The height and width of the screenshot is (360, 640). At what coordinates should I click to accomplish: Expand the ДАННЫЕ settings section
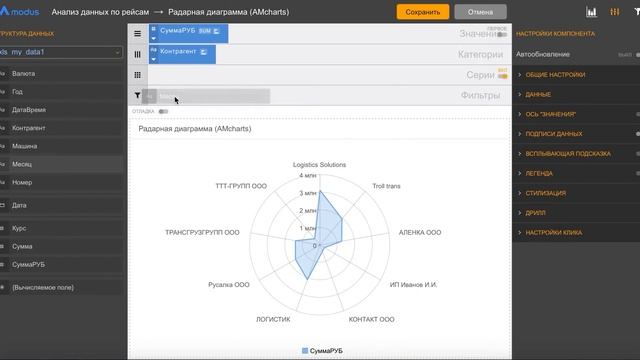pos(576,94)
